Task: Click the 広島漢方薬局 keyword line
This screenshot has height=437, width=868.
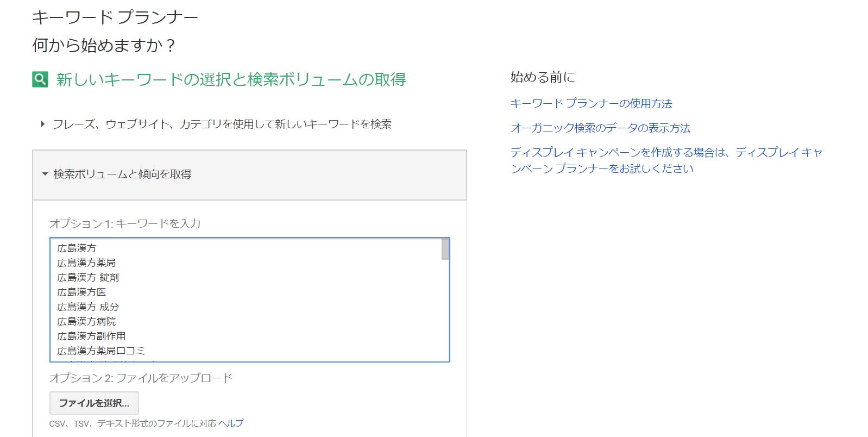Action: pyautogui.click(x=86, y=263)
